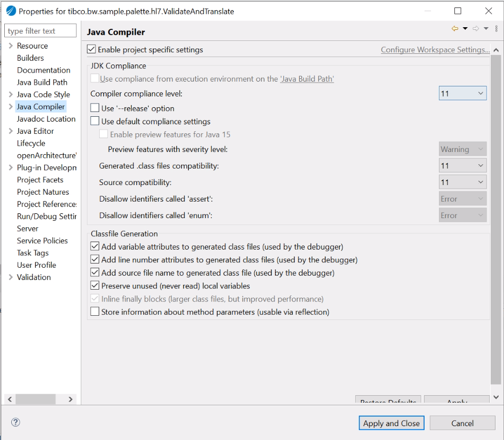This screenshot has height=440, width=504.
Task: Select Project Facets in tree
Action: coord(40,180)
